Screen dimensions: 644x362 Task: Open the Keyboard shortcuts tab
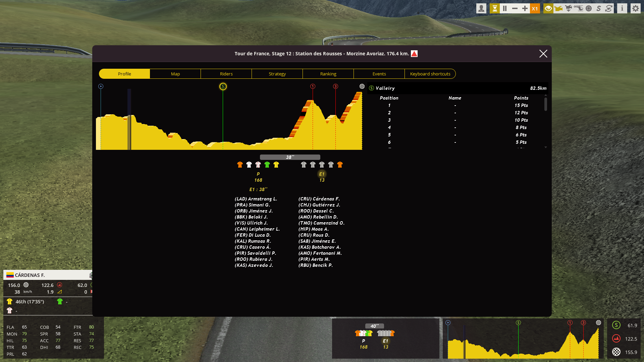[430, 74]
